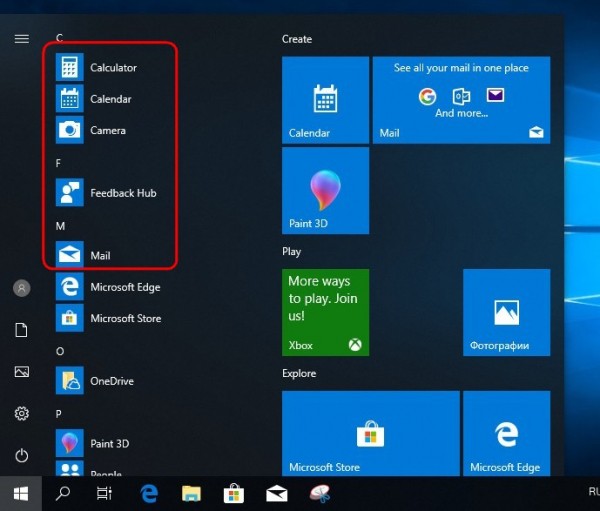The height and width of the screenshot is (511, 600).
Task: Click the Explore group header
Action: 299,373
